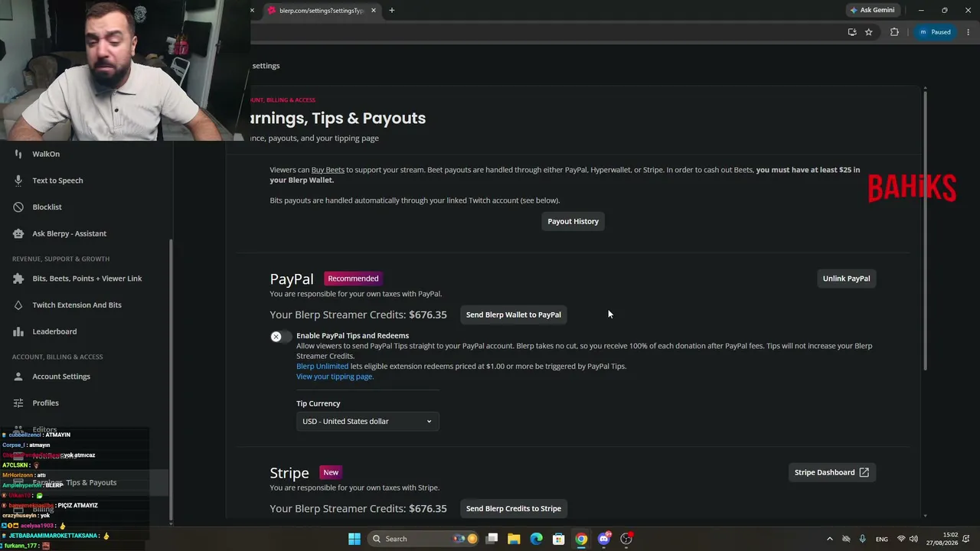Open Wi-Fi network settings in system tray

(901, 539)
